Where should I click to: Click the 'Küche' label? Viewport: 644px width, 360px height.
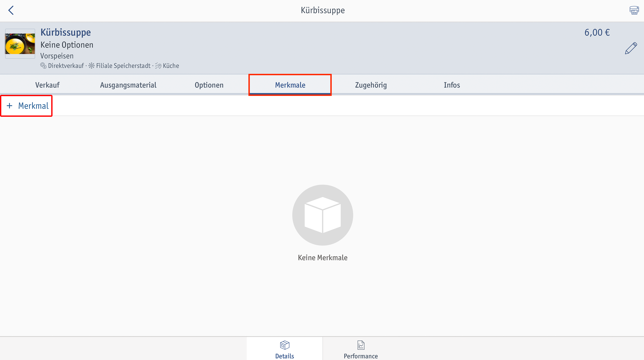(171, 66)
